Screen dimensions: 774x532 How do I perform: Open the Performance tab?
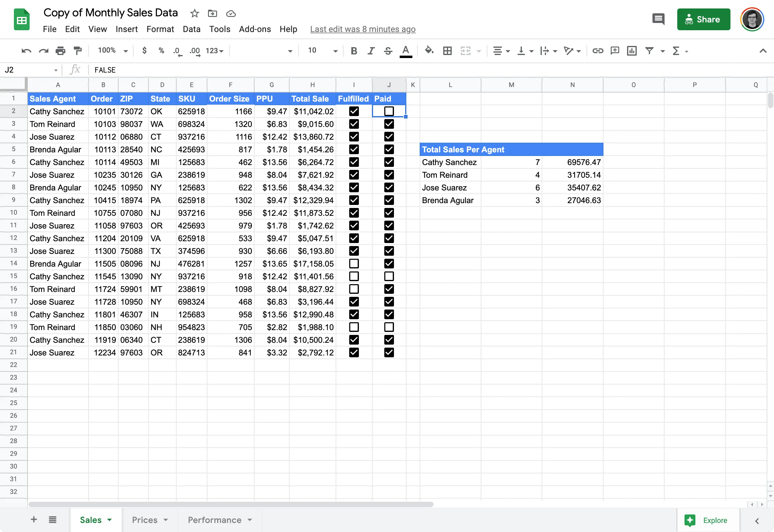[215, 520]
